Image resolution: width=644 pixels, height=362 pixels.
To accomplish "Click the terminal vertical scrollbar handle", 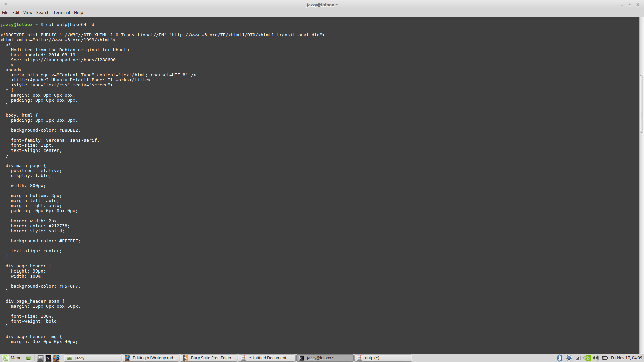I will tap(641, 104).
